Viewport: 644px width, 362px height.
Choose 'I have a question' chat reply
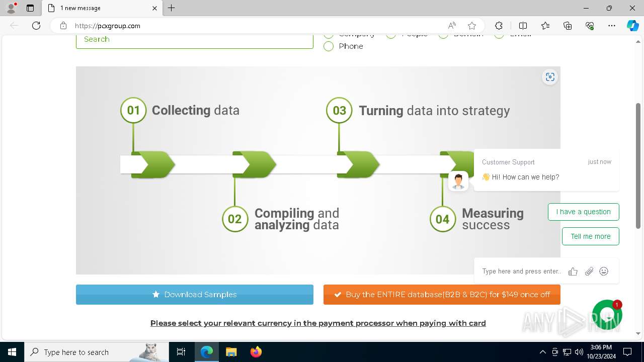(584, 212)
